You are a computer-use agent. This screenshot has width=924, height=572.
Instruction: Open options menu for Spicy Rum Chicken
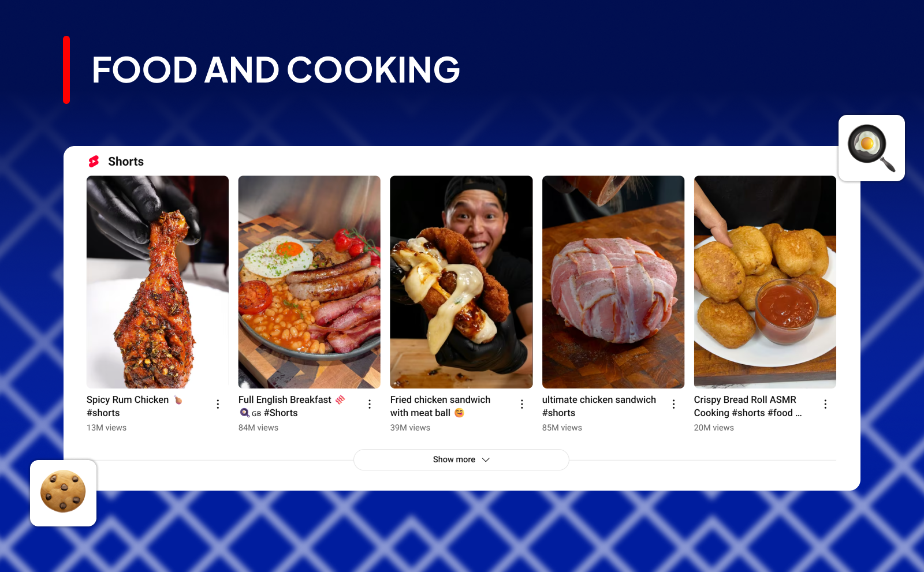pyautogui.click(x=218, y=404)
